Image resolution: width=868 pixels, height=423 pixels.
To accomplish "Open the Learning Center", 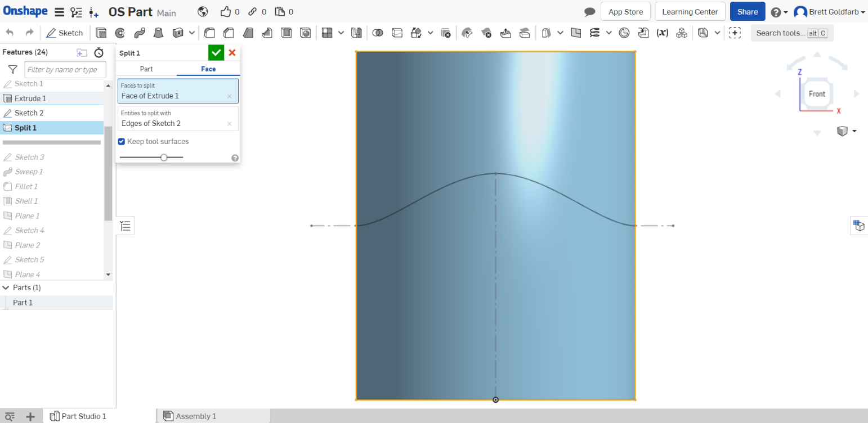I will 690,11.
